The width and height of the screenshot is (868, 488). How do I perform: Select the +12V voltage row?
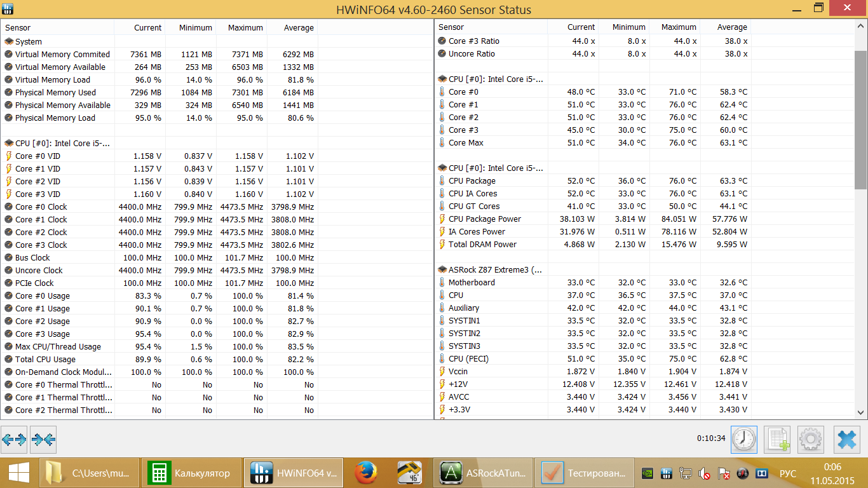pyautogui.click(x=593, y=384)
